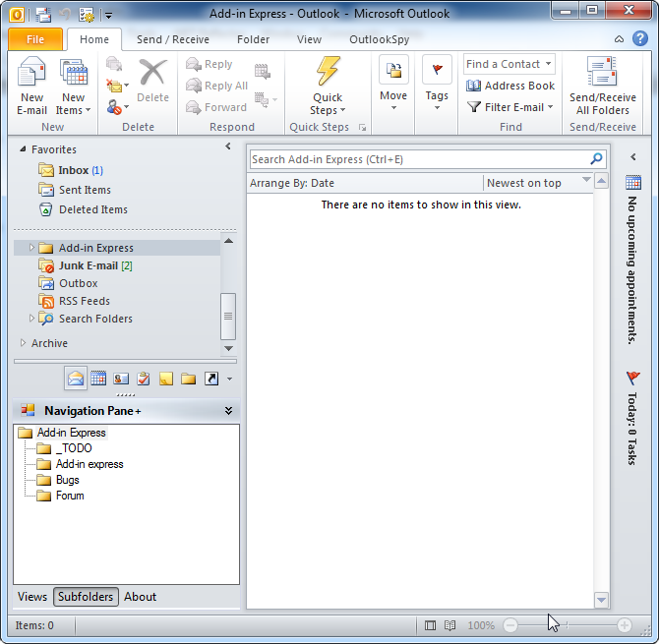
Task: Select Inbox in Favorites
Action: tap(70, 170)
